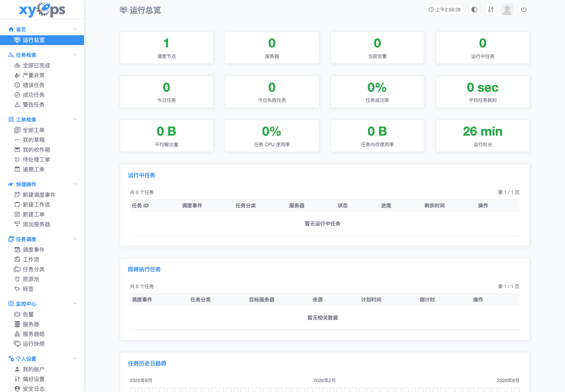Image resolution: width=565 pixels, height=392 pixels.
Task: Click the 任务历史日趋势 section heading
Action: [147, 363]
